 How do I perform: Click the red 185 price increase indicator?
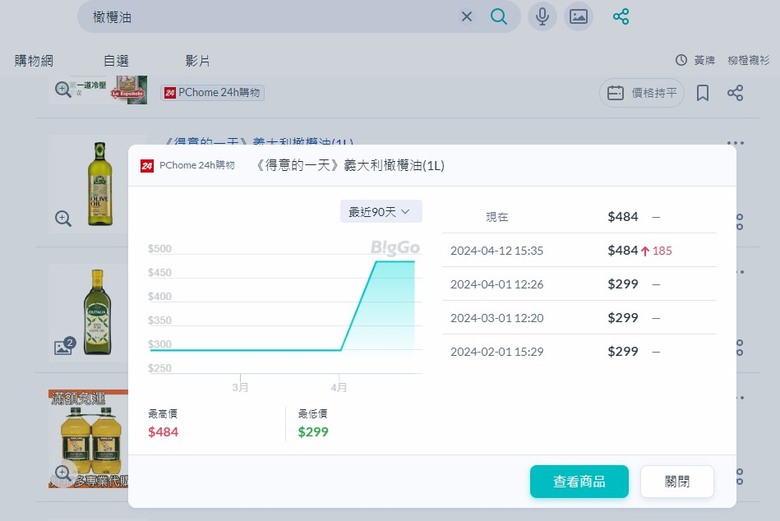[657, 251]
